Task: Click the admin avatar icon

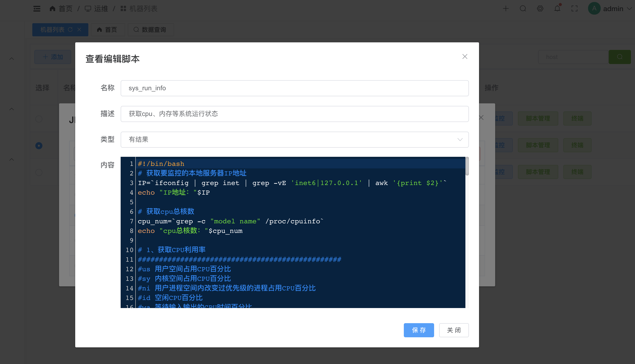Action: 594,9
